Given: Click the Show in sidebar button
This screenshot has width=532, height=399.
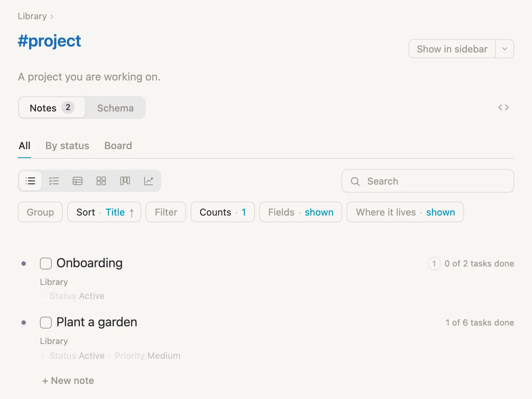Looking at the screenshot, I should click(452, 49).
